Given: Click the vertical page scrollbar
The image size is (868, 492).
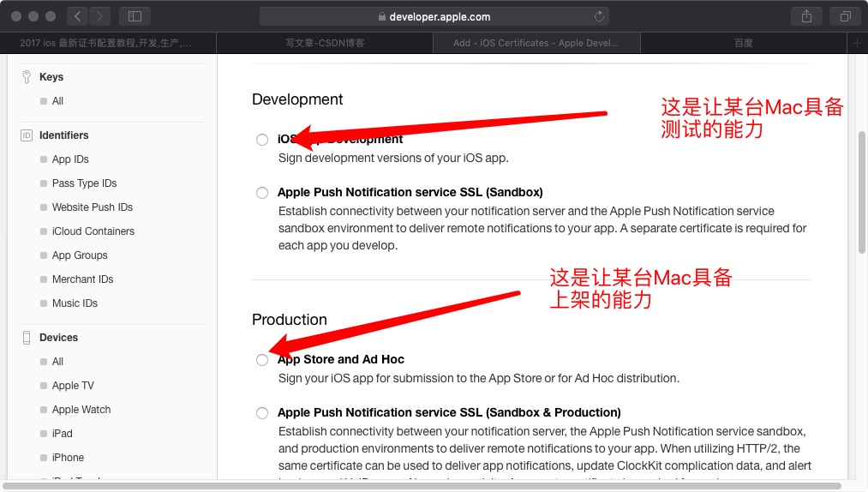Looking at the screenshot, I should pos(861,192).
